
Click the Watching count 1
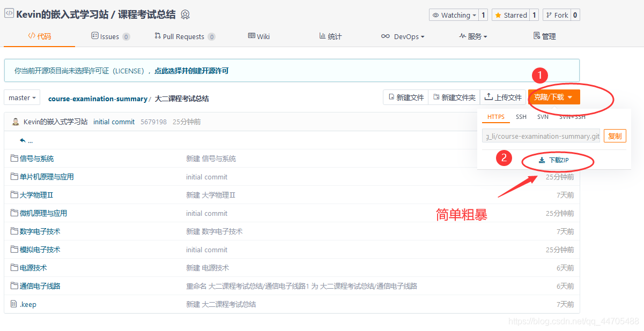[x=483, y=15]
